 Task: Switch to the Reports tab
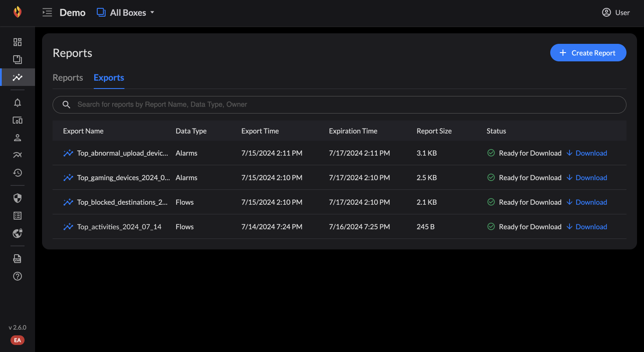click(68, 78)
